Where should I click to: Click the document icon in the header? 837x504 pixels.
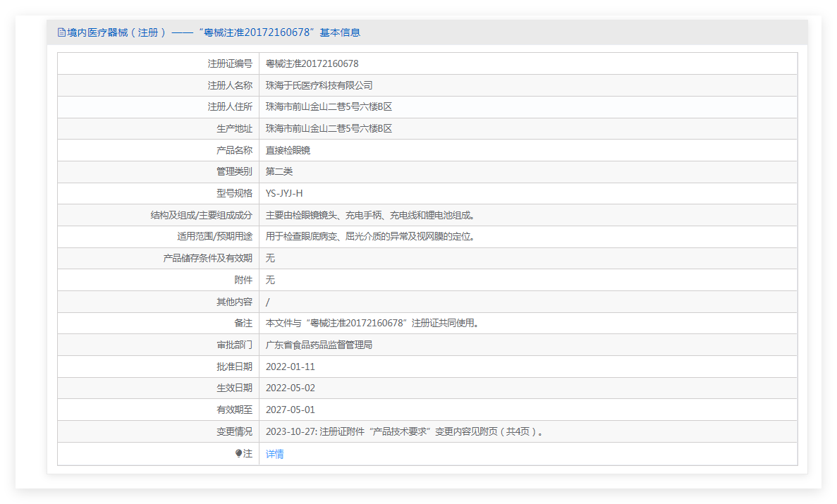tap(61, 32)
